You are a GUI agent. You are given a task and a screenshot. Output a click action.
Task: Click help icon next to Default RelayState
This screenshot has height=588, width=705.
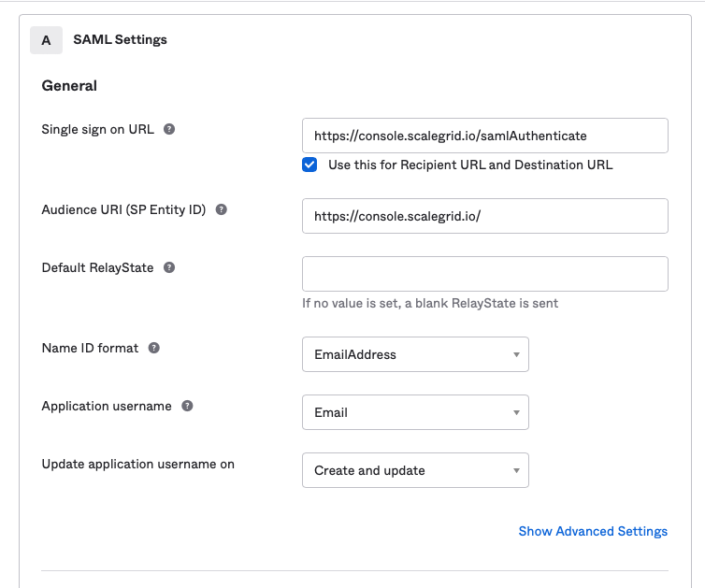pos(169,267)
